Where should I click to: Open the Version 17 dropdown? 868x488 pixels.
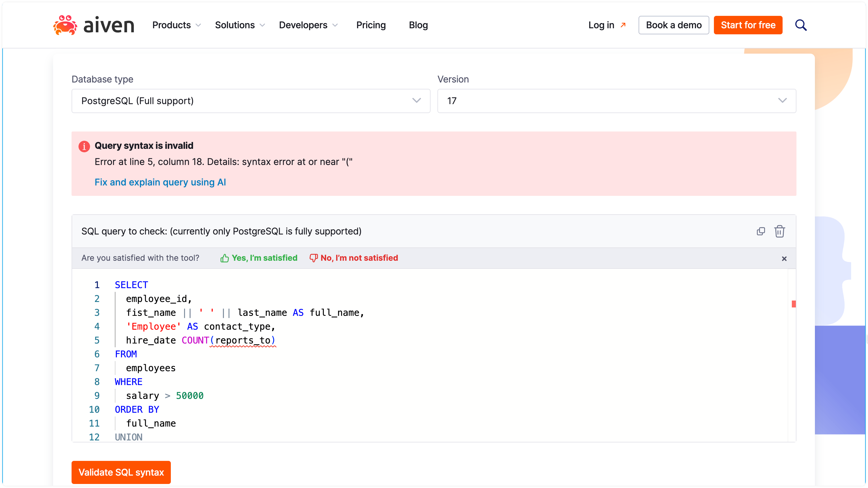click(x=616, y=101)
